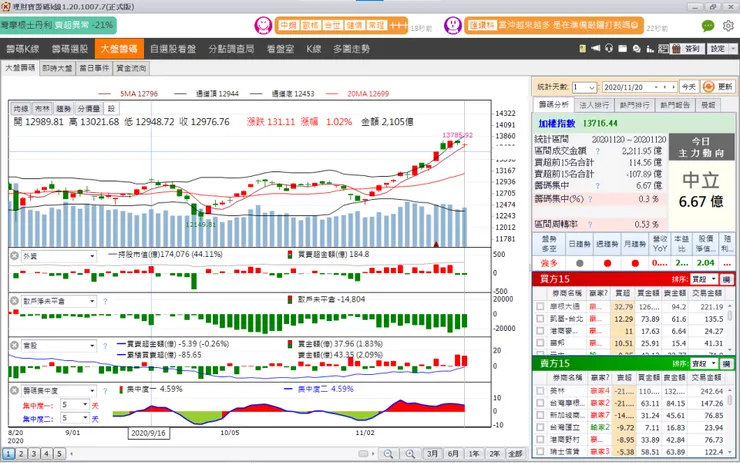The height and width of the screenshot is (463, 740).
Task: Open the 集中度一 days dropdown
Action: (85, 404)
